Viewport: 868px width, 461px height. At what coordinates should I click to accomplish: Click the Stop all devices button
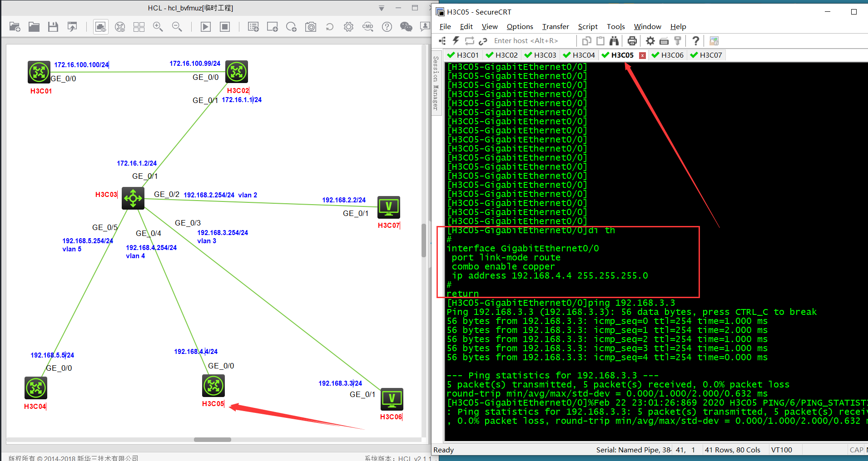225,27
